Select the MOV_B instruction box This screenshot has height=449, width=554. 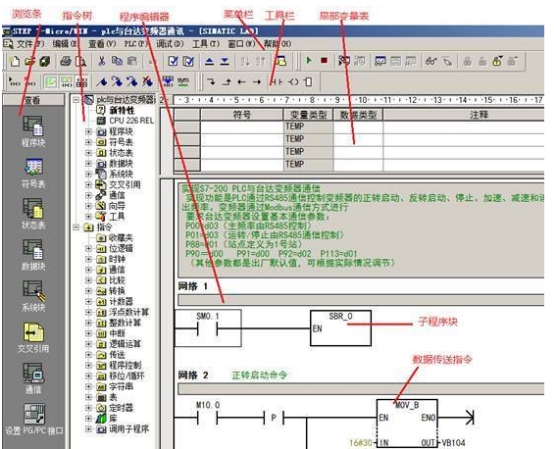407,423
